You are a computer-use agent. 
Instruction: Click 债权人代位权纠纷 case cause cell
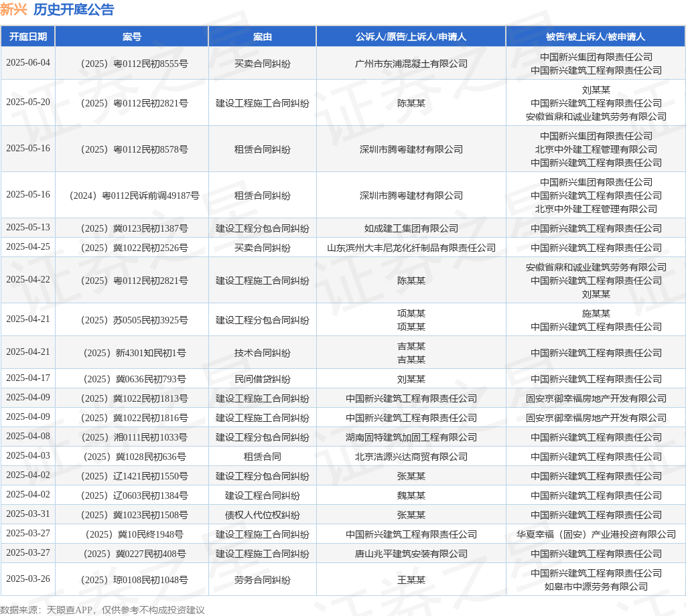point(263,516)
